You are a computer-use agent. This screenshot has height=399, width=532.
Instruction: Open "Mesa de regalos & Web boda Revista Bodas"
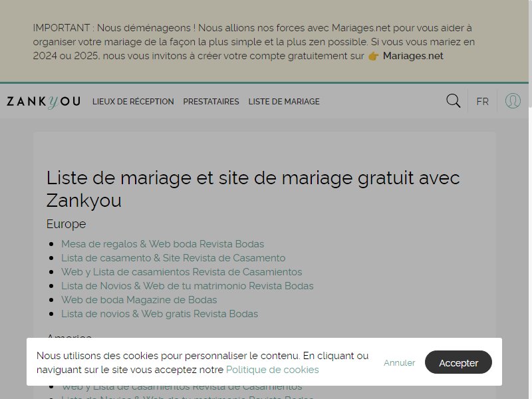coord(162,244)
